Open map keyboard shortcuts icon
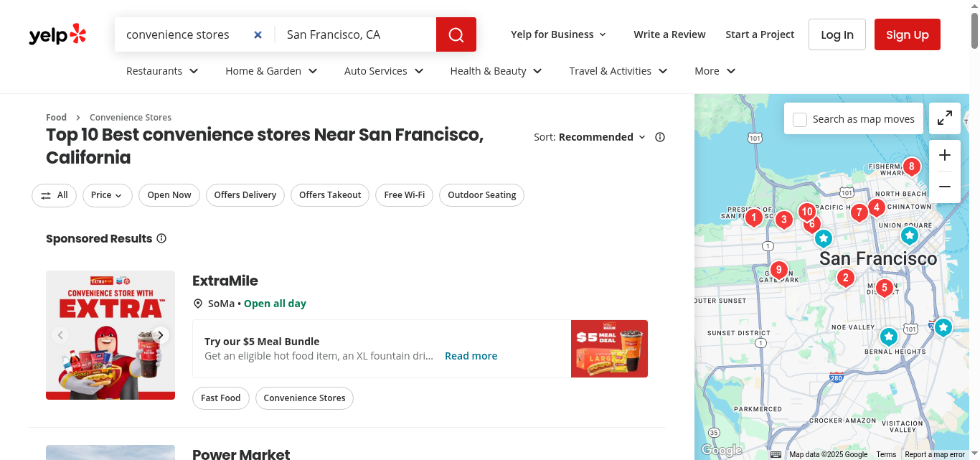 pos(776,454)
